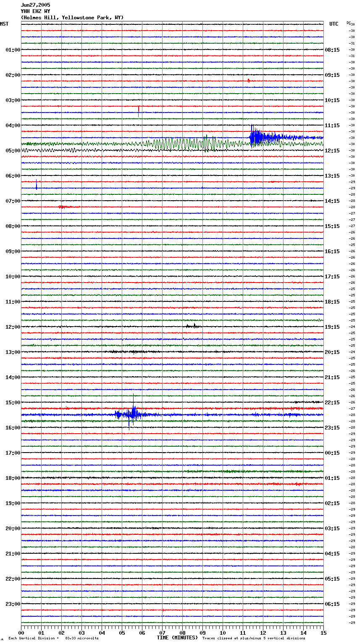Click the 18:00 MST hour label
The height and width of the screenshot is (644, 357).
tap(13, 478)
